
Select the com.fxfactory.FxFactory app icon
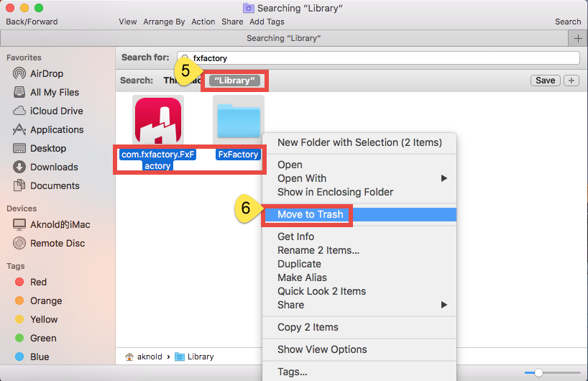(158, 120)
